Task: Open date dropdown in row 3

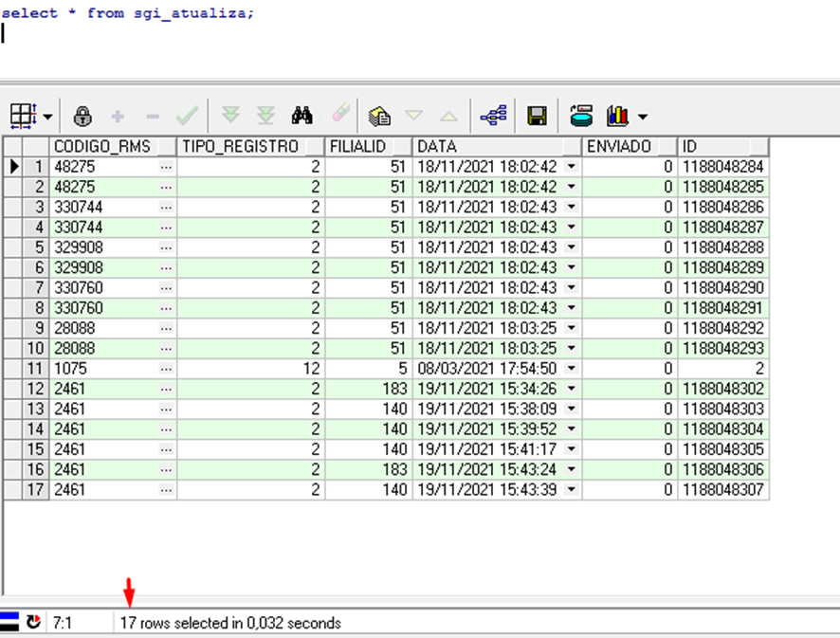Action: click(x=572, y=207)
